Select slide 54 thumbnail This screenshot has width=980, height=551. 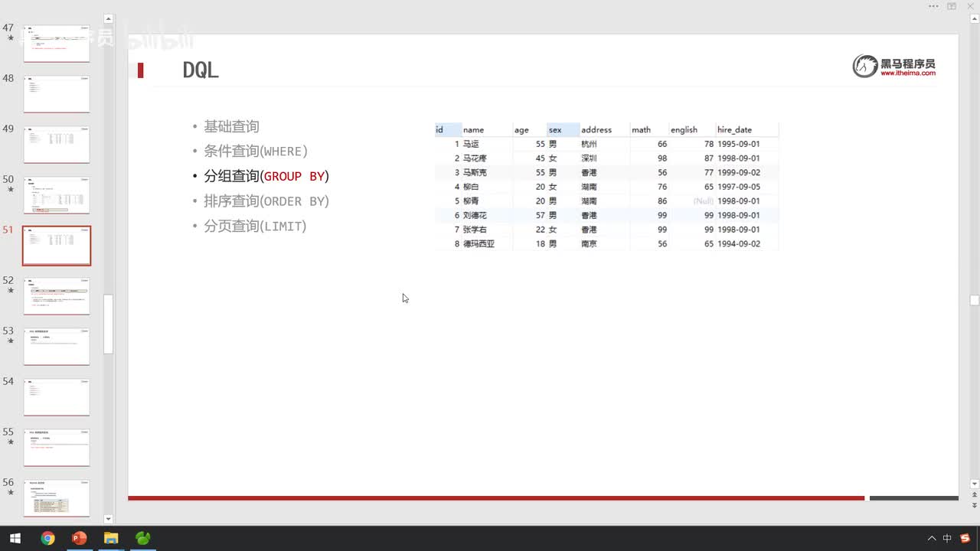[57, 397]
